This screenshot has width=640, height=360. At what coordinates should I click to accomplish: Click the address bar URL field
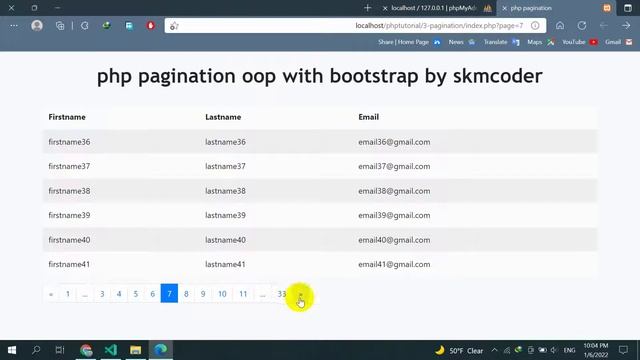(356, 26)
